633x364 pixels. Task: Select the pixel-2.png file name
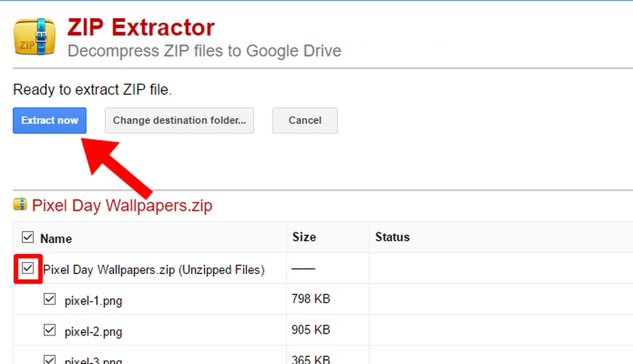pos(93,332)
